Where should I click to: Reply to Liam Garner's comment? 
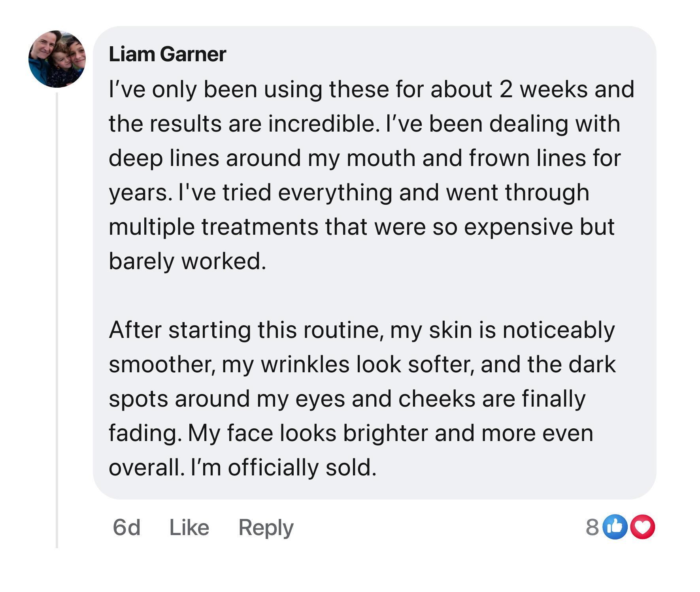pos(266,527)
